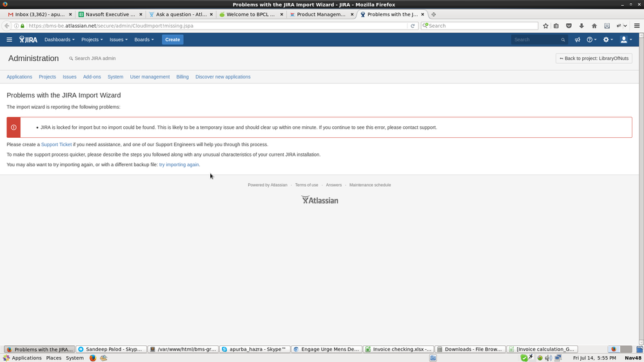
Task: Expand the Issues dropdown in header
Action: pos(118,40)
